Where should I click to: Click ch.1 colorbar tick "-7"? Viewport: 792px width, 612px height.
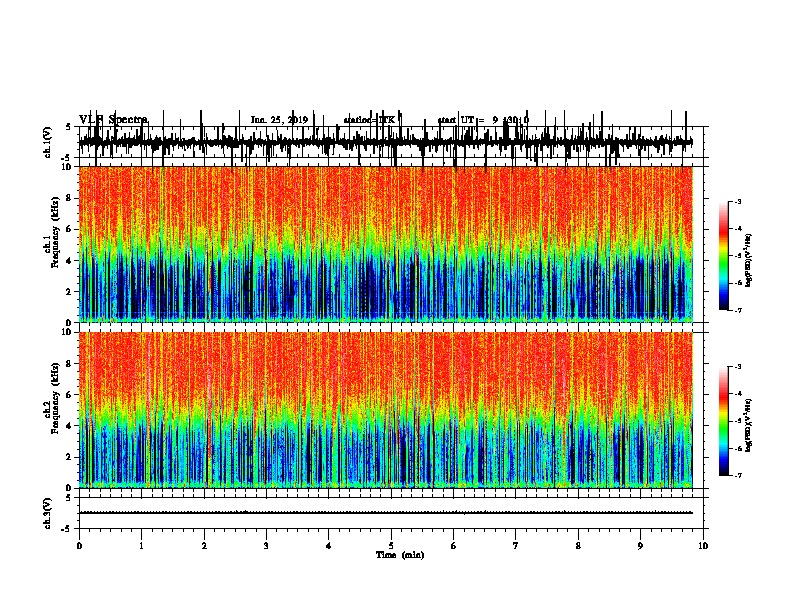737,310
